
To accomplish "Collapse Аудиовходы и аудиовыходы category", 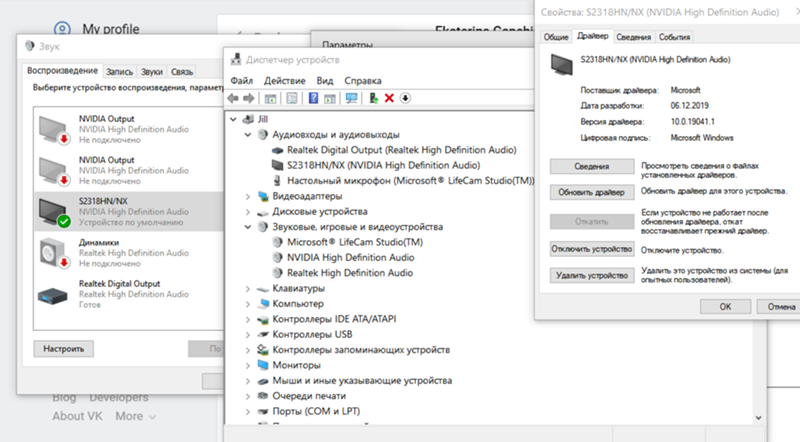I will tap(248, 135).
